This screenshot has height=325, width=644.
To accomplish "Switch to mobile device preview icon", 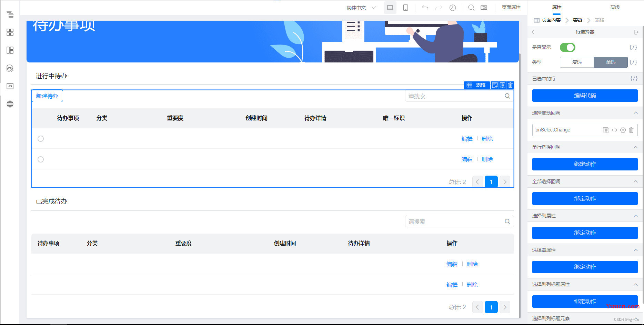I will 406,8.
